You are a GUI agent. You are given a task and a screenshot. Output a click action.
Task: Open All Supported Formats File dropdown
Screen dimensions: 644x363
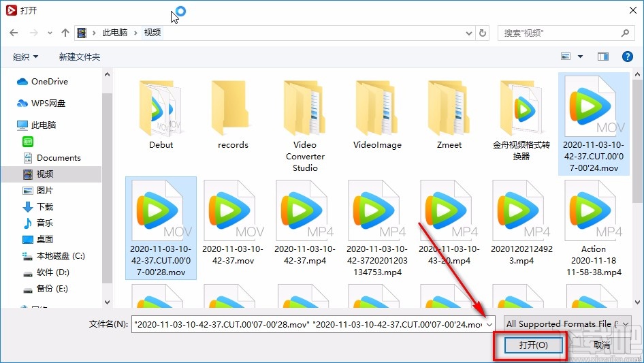[567, 324]
